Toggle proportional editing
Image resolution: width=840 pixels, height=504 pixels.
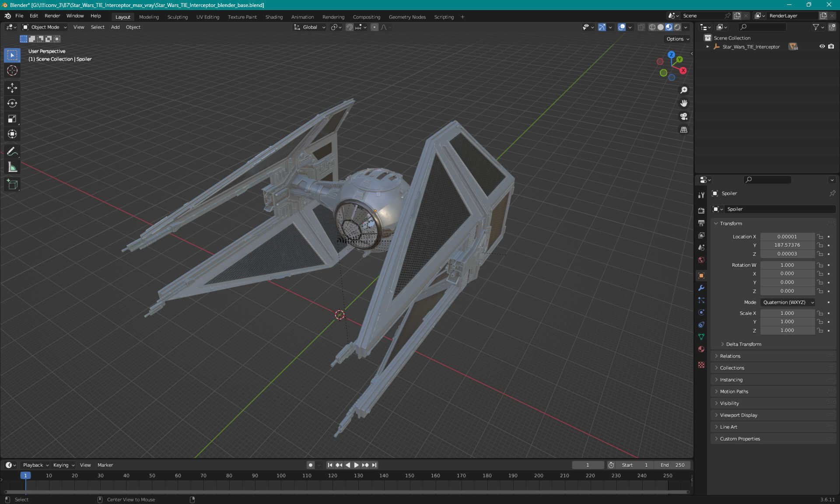(x=374, y=27)
